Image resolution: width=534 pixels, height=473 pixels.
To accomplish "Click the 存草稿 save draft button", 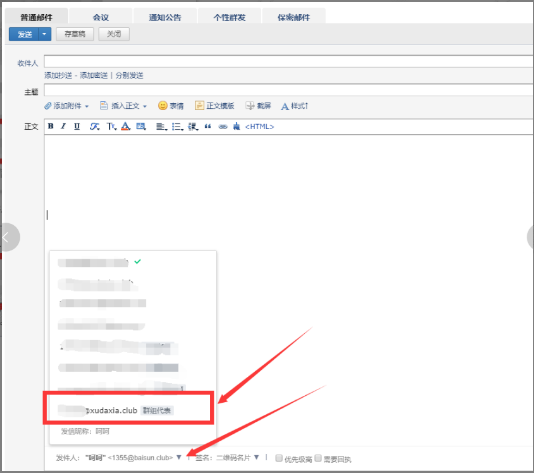I will [75, 34].
